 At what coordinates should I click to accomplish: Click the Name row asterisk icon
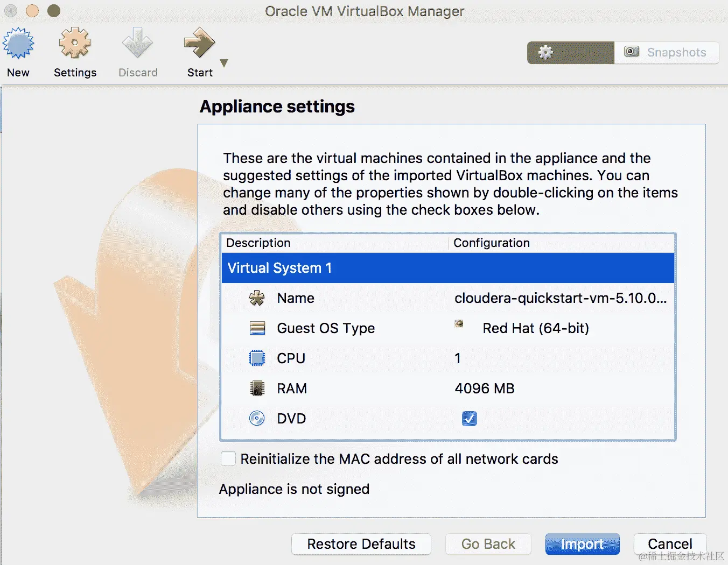[257, 298]
